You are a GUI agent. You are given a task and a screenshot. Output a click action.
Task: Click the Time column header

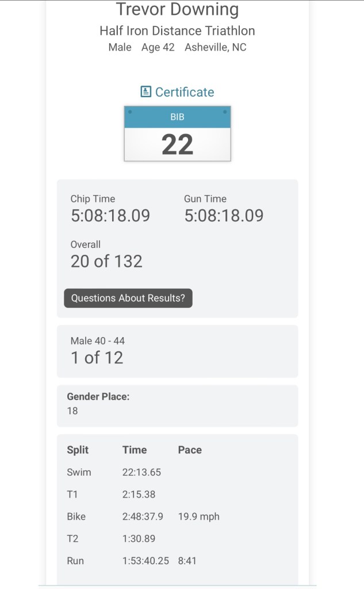[x=135, y=450]
